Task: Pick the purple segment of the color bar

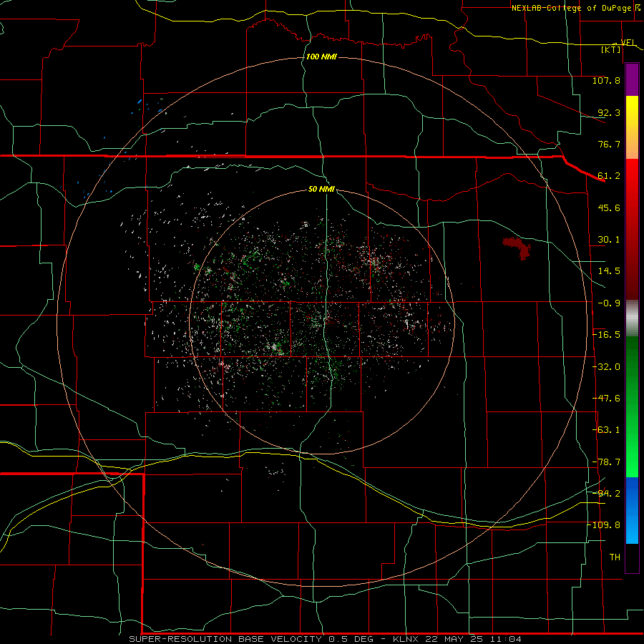Action: click(632, 80)
